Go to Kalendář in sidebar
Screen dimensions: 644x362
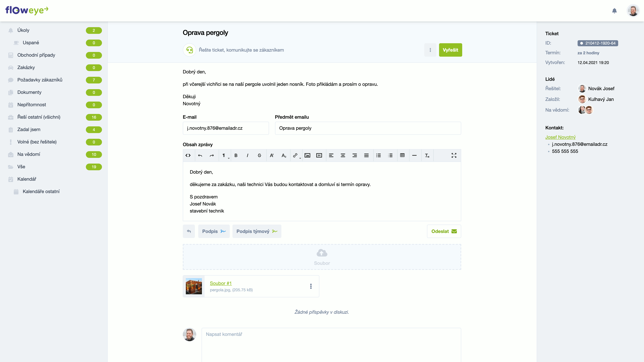tap(27, 179)
